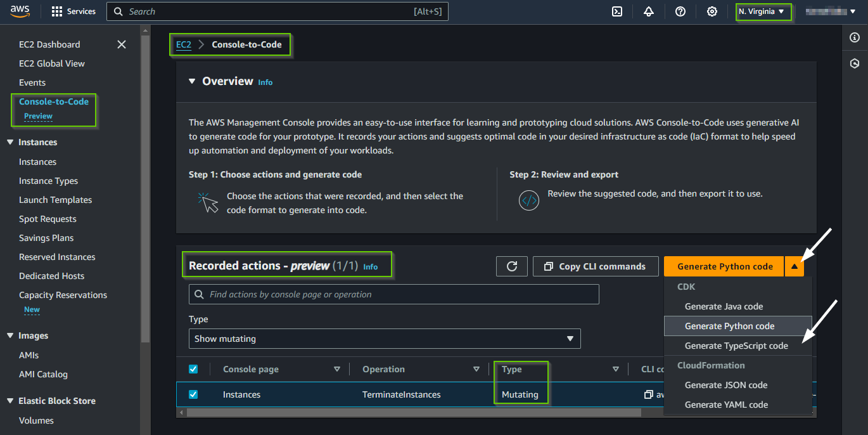Click the hexagon resources icon on right edge
Screen dimensions: 868x435
pos(854,63)
